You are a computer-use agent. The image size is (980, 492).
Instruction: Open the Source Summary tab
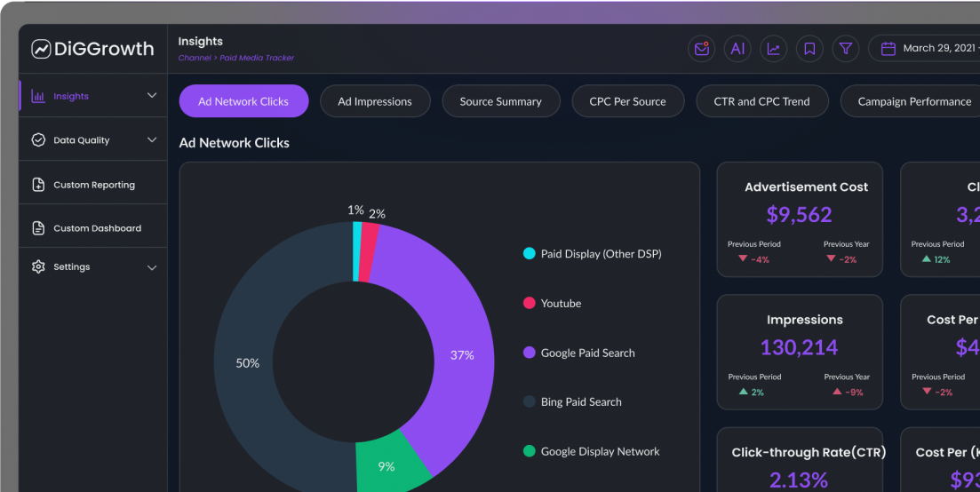pos(500,101)
